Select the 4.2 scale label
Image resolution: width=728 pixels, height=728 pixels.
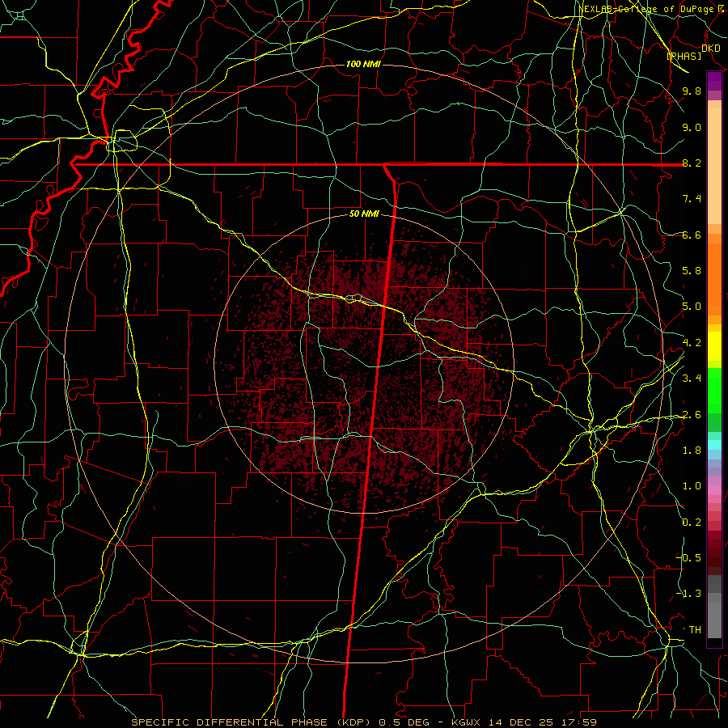pyautogui.click(x=692, y=343)
